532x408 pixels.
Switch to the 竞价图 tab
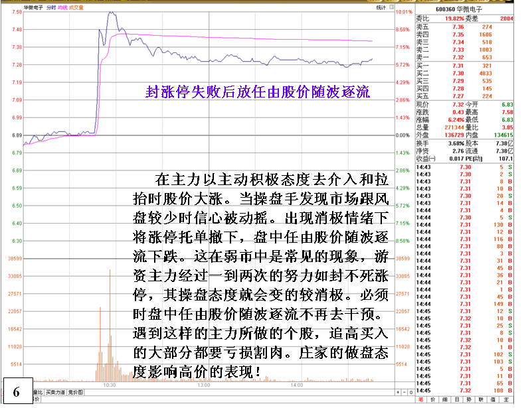[75, 392]
